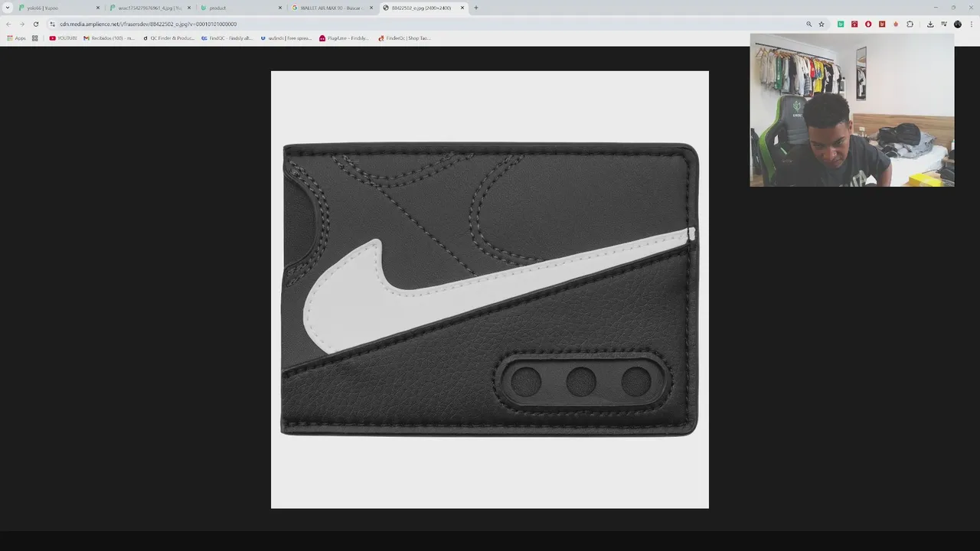Open the red square extension icon beside Opera
Screen dimensions: 980x551
882,24
